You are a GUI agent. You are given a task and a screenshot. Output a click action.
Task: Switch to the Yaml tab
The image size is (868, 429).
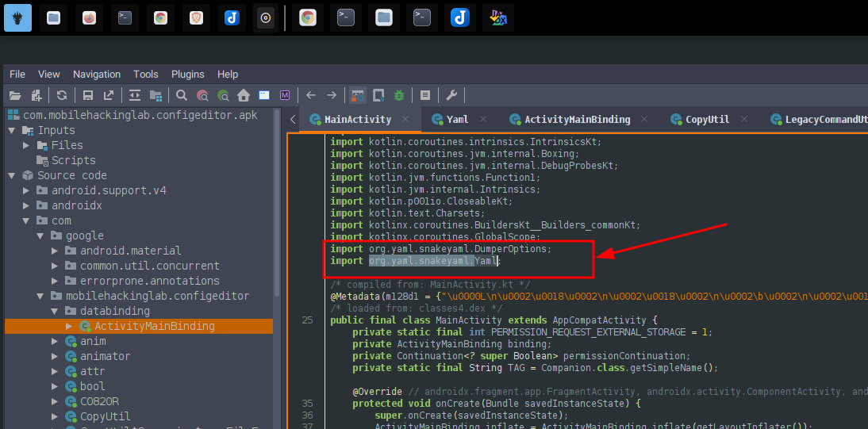458,120
